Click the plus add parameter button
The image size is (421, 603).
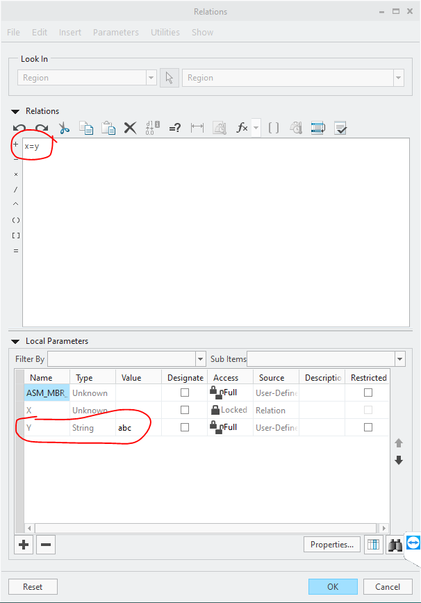coord(24,545)
